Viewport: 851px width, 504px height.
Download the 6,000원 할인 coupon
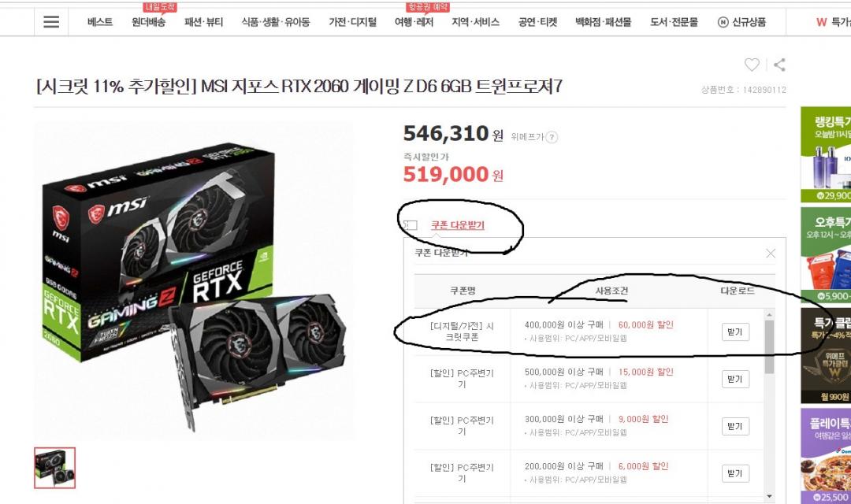(x=735, y=473)
